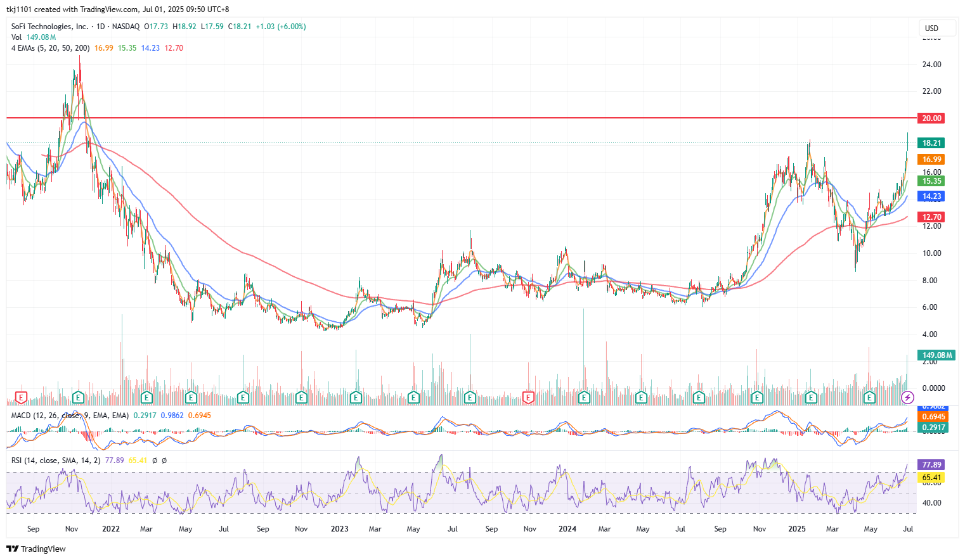The image size is (965, 560).
Task: Click the 10.00 price scale label
Action: tap(931, 253)
